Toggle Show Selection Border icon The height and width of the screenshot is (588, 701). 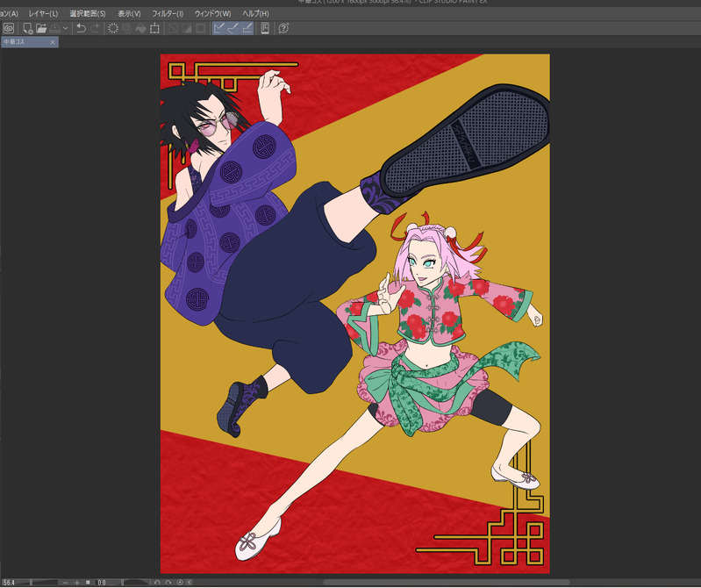[200, 28]
